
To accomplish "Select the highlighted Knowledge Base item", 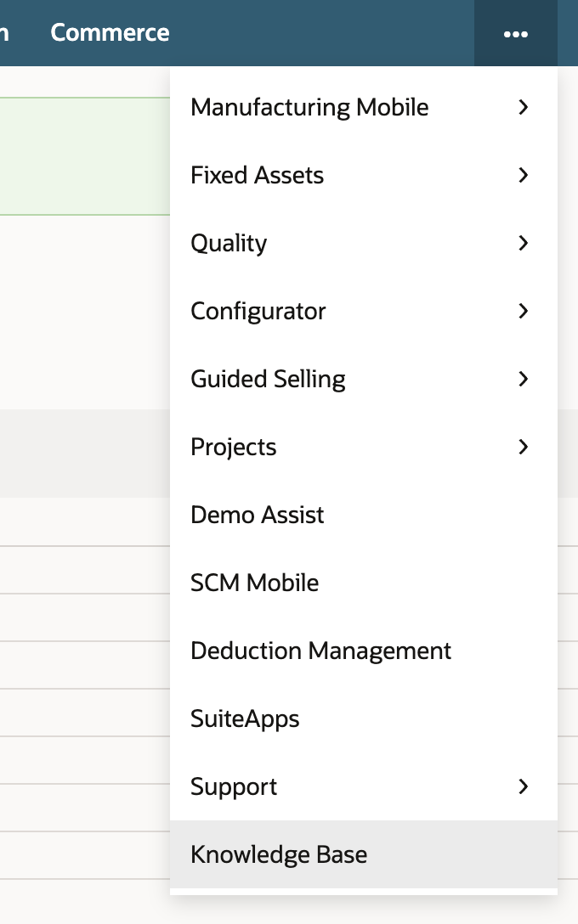I will coord(363,854).
